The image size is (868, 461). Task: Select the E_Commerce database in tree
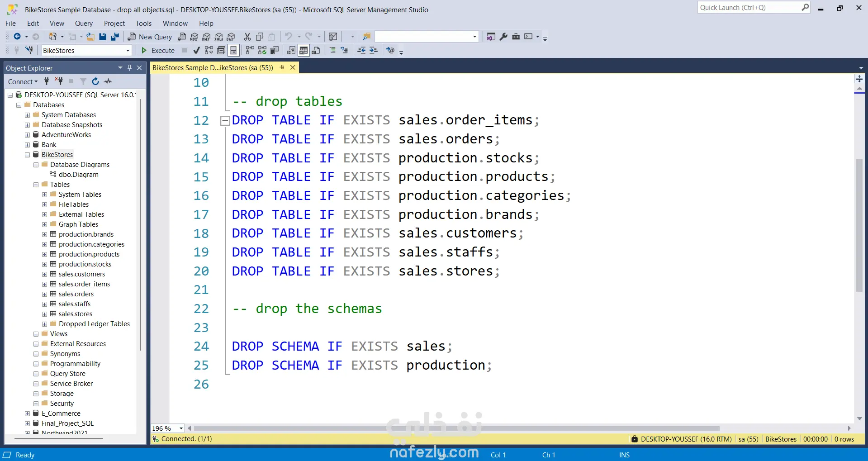61,413
